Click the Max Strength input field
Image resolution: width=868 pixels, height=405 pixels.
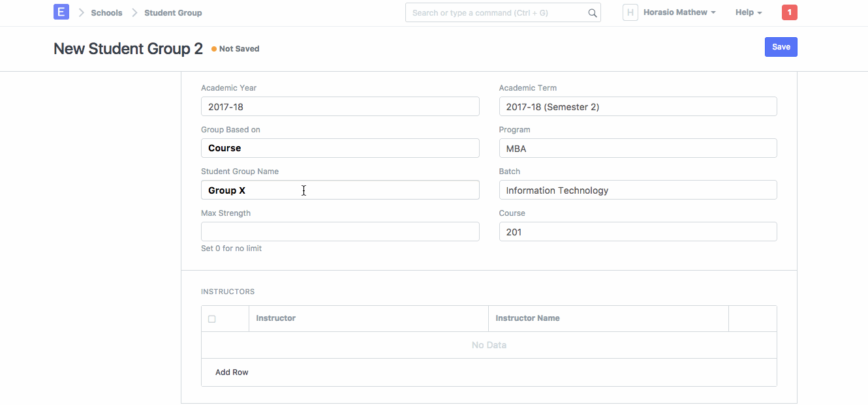[x=340, y=232]
